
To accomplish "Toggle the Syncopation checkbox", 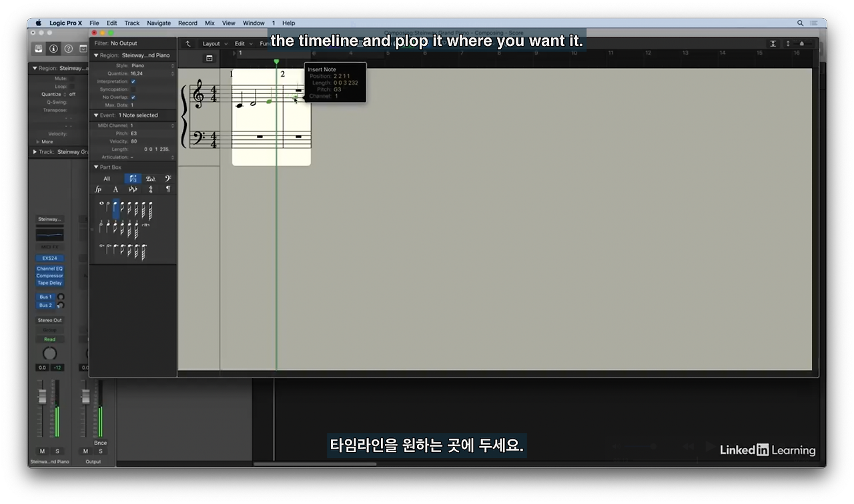I will point(133,89).
